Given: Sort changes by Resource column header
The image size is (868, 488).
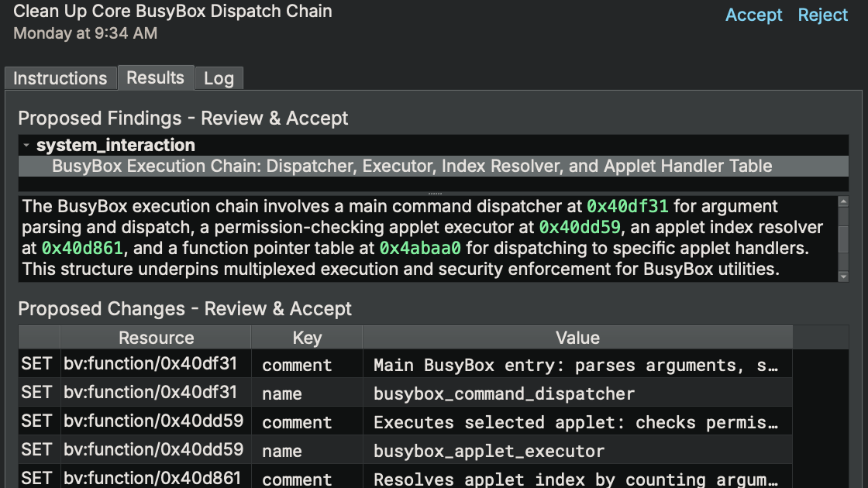Looking at the screenshot, I should pos(156,338).
